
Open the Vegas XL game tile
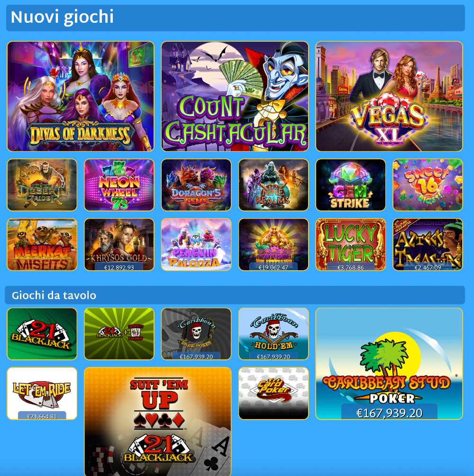coord(389,96)
